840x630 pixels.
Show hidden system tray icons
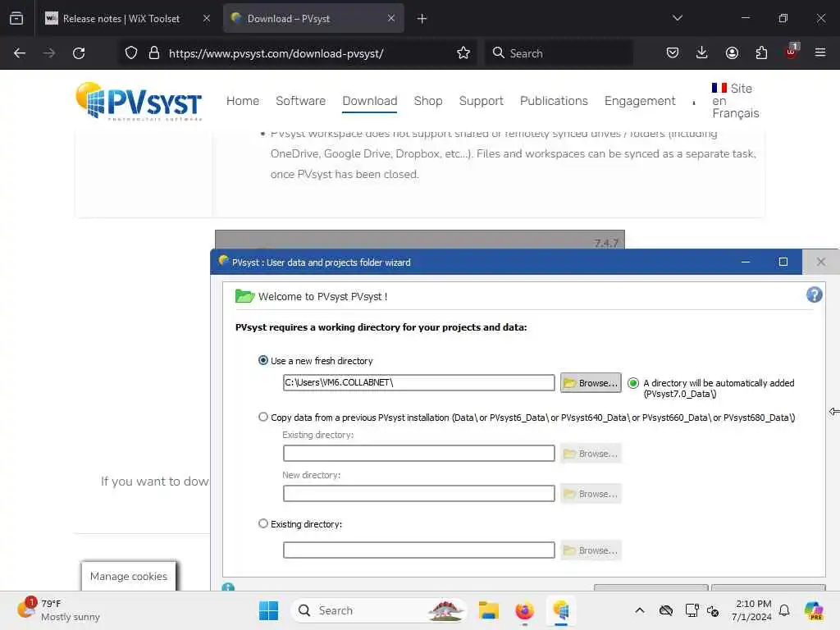coord(640,610)
